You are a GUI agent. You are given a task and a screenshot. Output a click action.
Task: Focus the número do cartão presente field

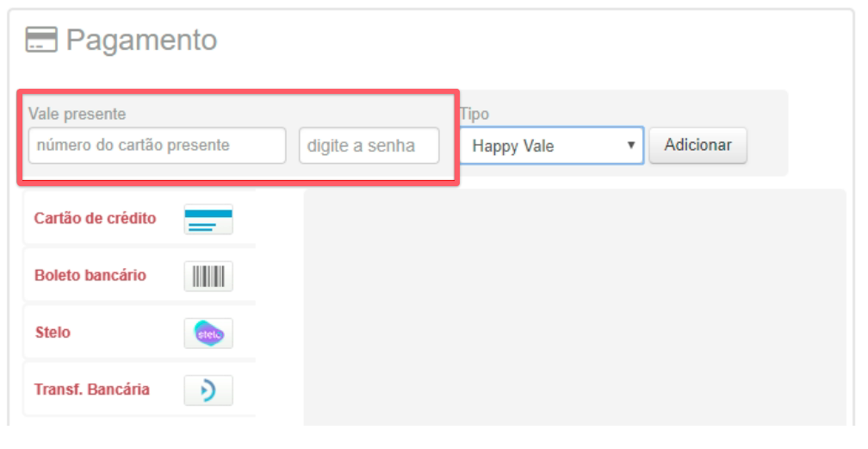[x=157, y=146]
